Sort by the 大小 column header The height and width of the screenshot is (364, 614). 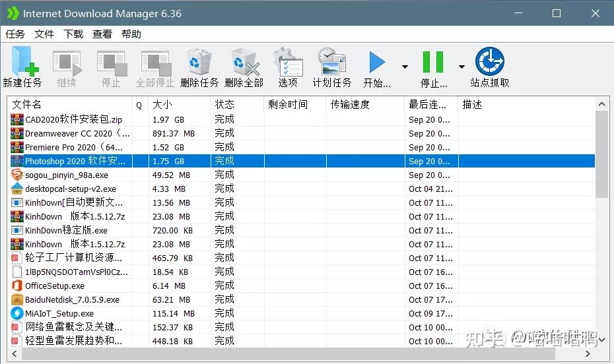[x=180, y=104]
